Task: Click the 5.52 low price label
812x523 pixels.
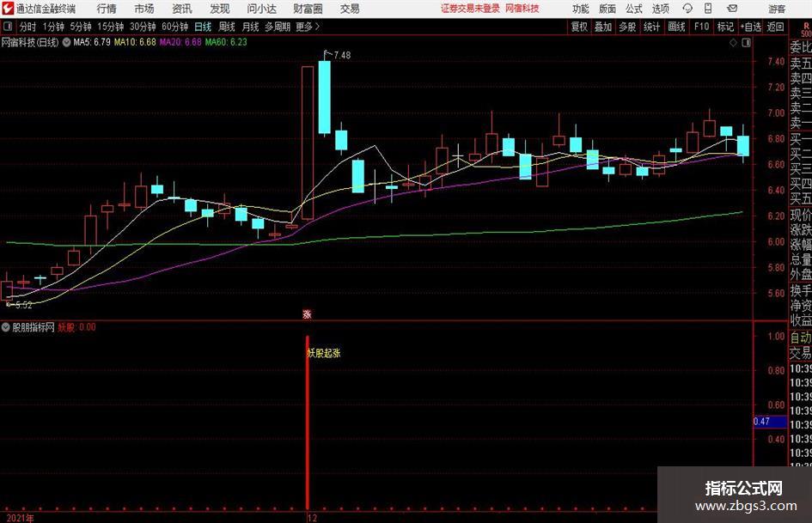Action: (x=24, y=305)
